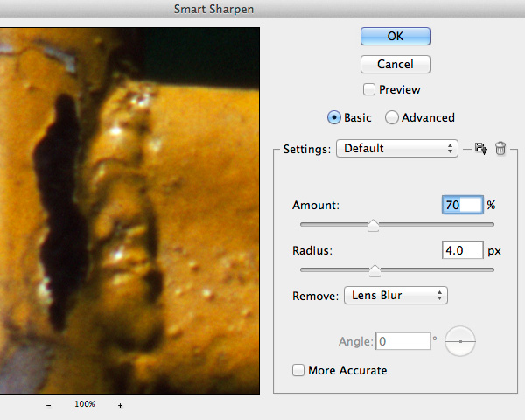Click the save settings copy icon
Image resolution: width=525 pixels, height=420 pixels.
click(x=480, y=149)
